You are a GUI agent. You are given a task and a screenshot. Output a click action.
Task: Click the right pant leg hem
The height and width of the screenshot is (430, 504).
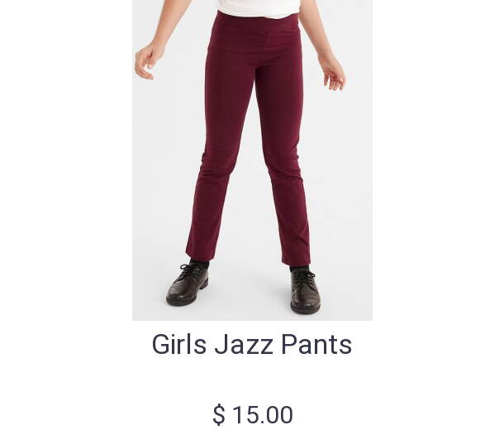click(x=297, y=259)
